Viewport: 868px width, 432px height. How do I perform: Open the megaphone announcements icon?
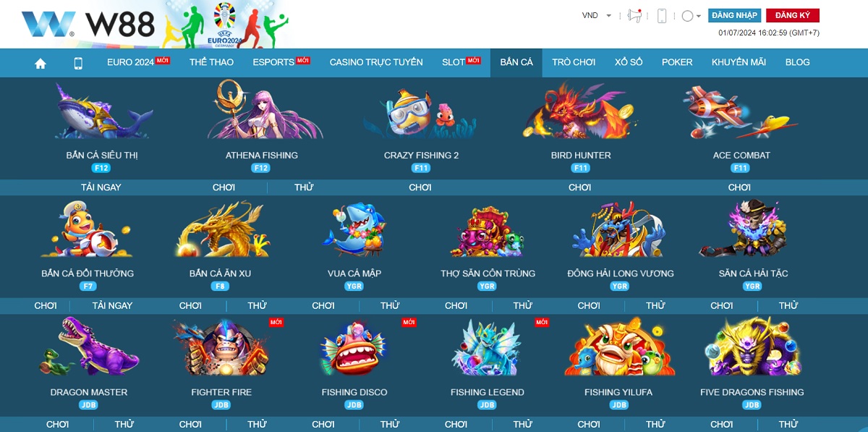click(634, 15)
